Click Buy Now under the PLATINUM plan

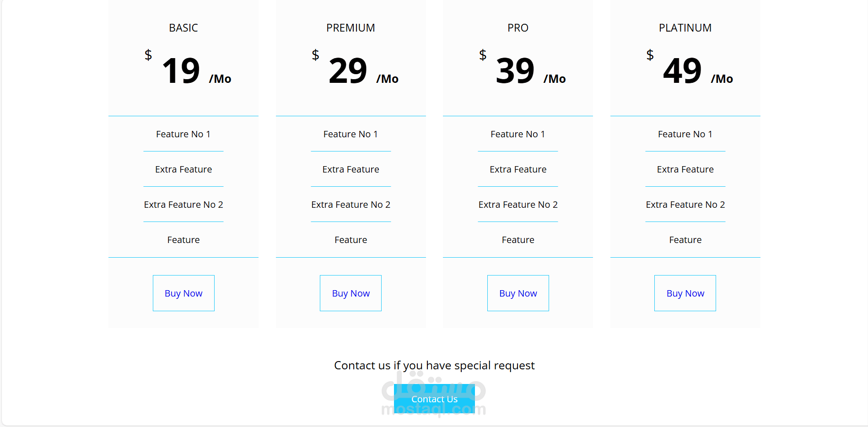685,293
